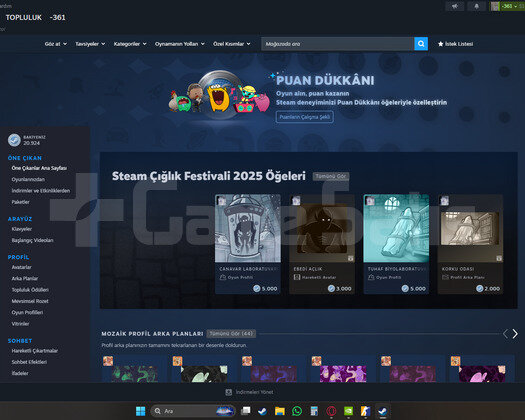Click the active Steam taskbar icon

coord(382,411)
